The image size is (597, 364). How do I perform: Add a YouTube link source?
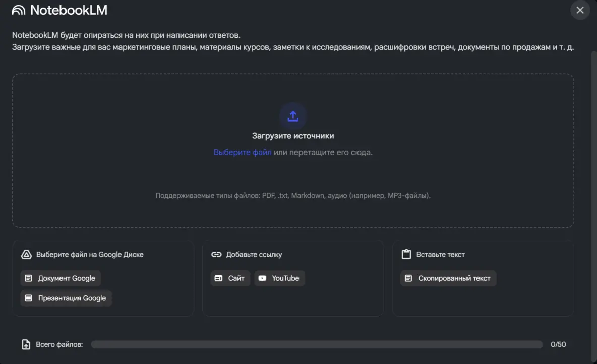(x=279, y=278)
